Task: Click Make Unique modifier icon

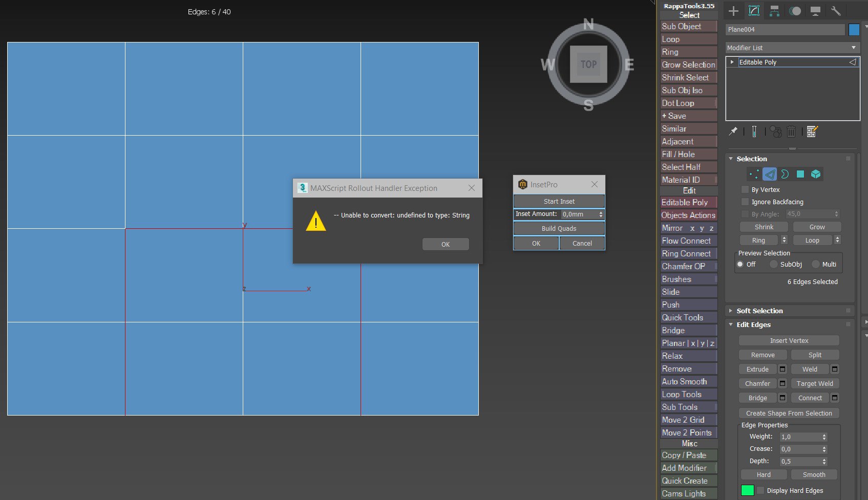Action: 776,132
